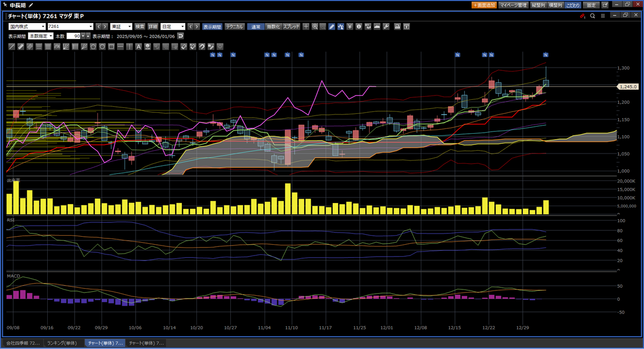Toggle 指数化 indexed chart mode
644x349 pixels.
pos(273,26)
